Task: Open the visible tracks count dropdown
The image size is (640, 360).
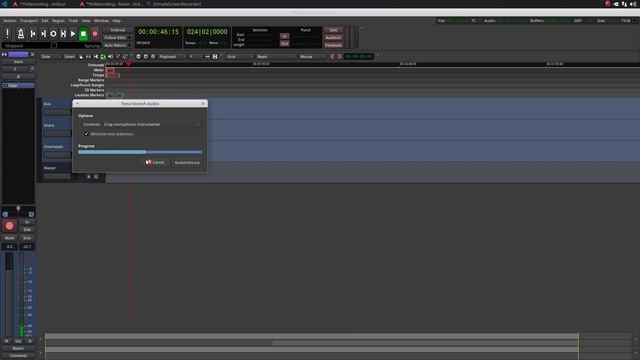Action: tap(196, 57)
